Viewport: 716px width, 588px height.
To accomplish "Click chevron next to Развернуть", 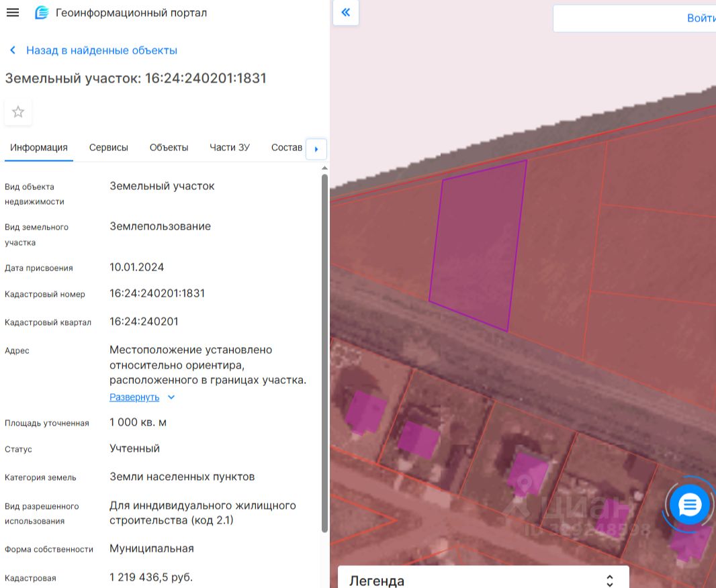I will point(171,397).
